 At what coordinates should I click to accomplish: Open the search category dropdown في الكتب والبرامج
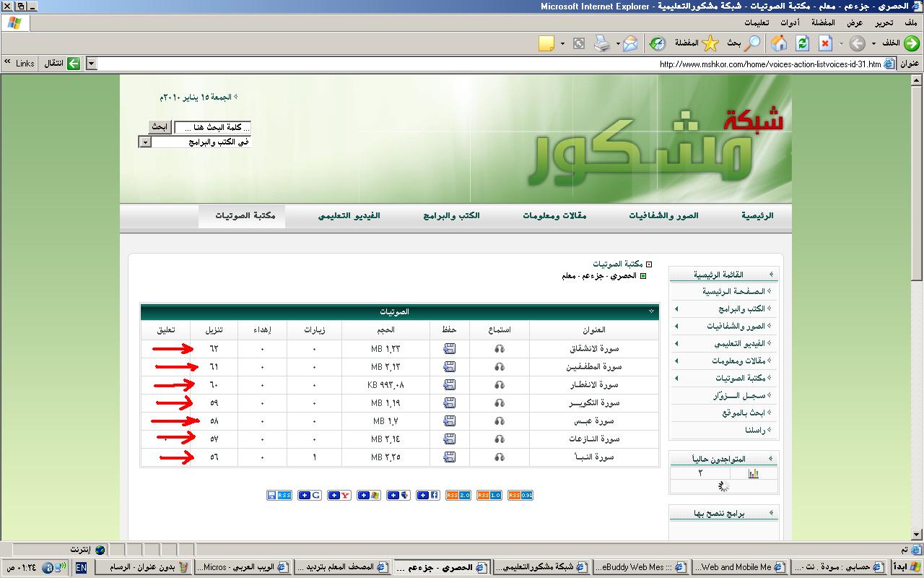(x=145, y=142)
